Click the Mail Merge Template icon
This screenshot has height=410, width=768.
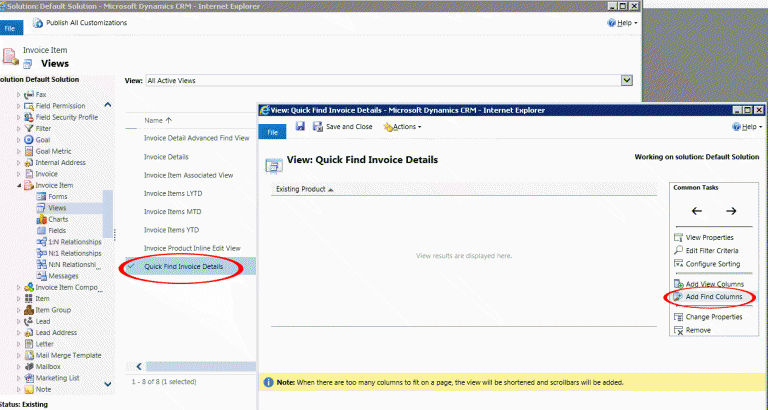point(29,355)
